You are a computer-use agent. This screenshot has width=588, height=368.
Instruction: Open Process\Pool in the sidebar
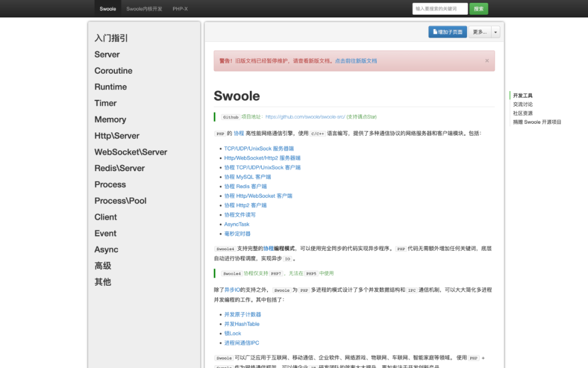[x=120, y=201]
